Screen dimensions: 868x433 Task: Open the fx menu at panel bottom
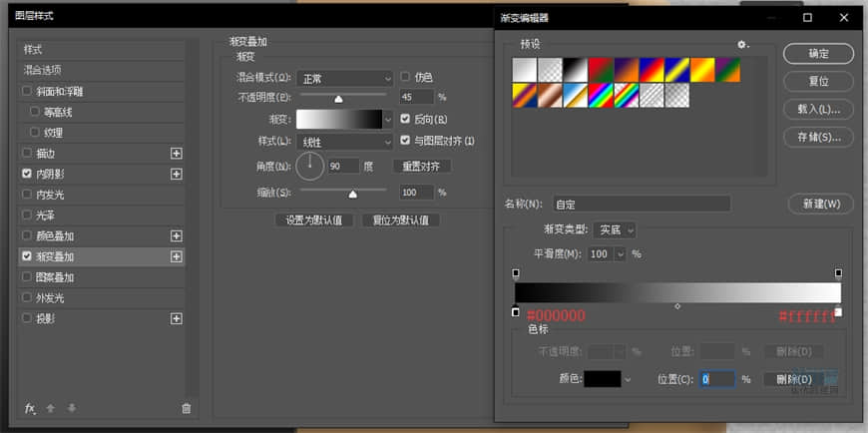click(30, 409)
